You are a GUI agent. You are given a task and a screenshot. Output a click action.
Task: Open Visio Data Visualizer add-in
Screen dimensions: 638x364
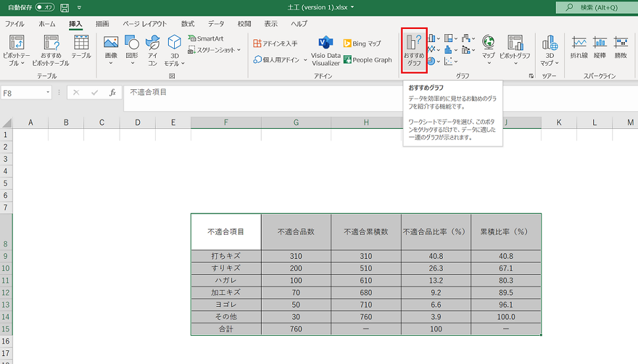(326, 51)
